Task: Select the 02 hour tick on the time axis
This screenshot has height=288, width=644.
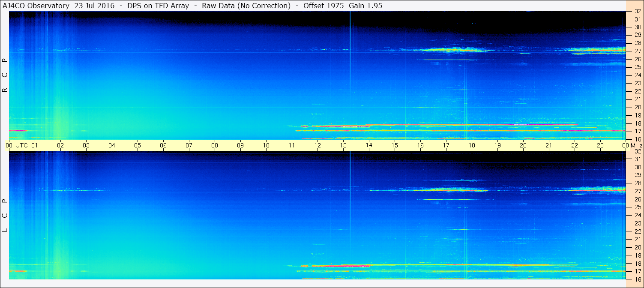Action: [60, 145]
